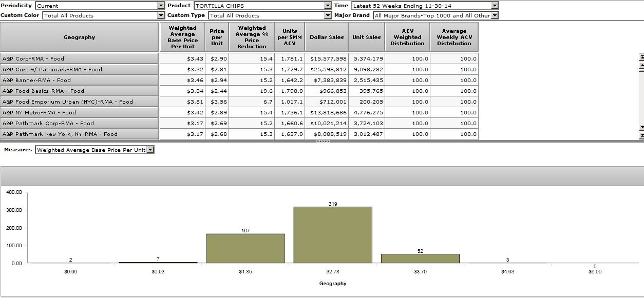Click the tallest chart bar labeled 319
The height and width of the screenshot is (299, 644).
click(x=333, y=235)
